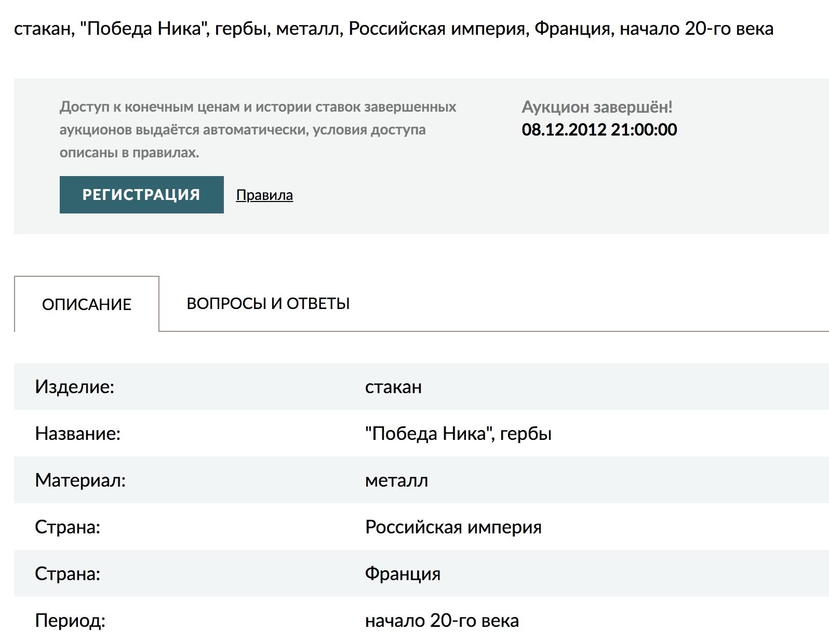This screenshot has height=644, width=829.
Task: Open the Правила link
Action: [264, 195]
